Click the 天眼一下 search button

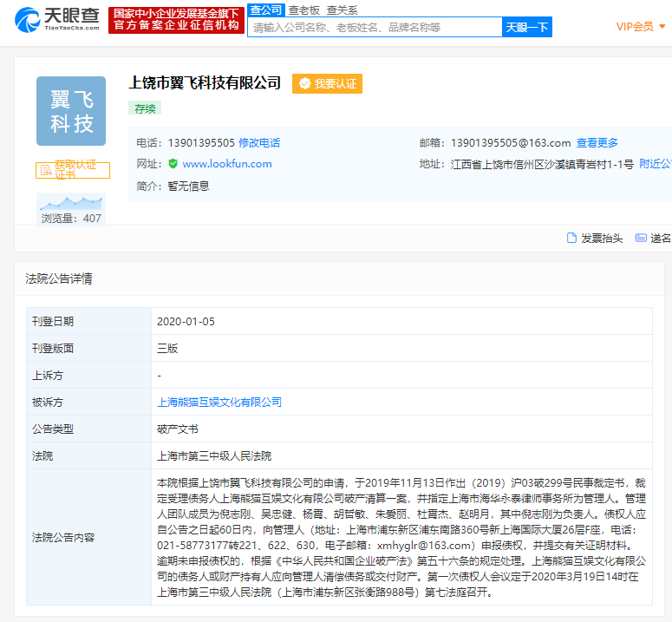(526, 27)
